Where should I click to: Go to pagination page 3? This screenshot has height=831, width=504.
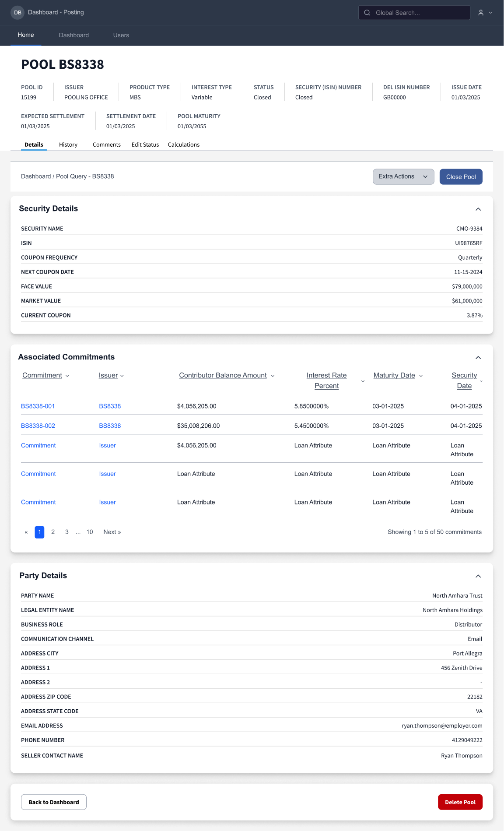[67, 532]
